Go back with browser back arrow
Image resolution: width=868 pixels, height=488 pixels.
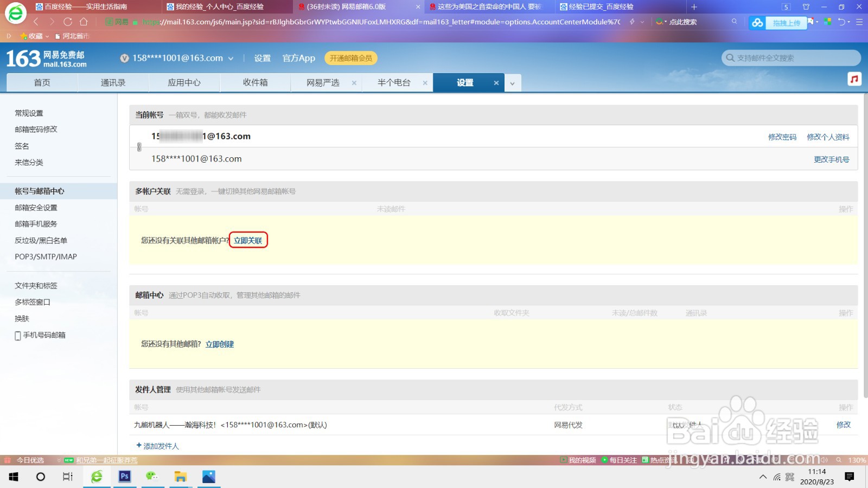pyautogui.click(x=36, y=22)
